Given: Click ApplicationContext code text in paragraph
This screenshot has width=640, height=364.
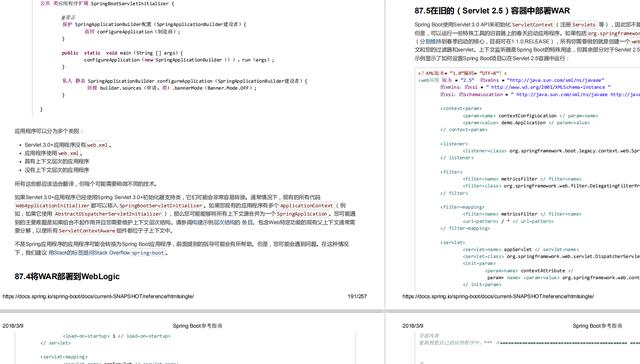Looking at the screenshot, I should [307, 206].
